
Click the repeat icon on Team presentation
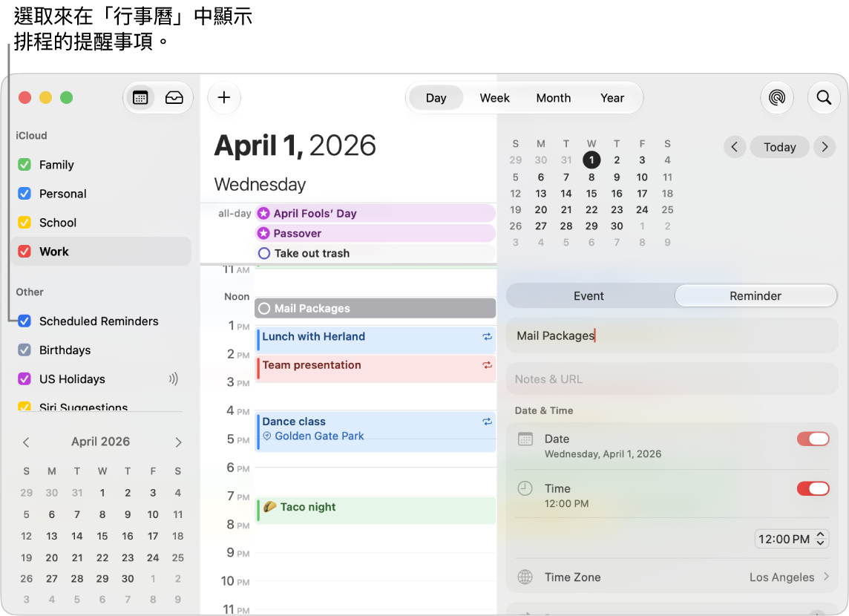click(x=487, y=365)
